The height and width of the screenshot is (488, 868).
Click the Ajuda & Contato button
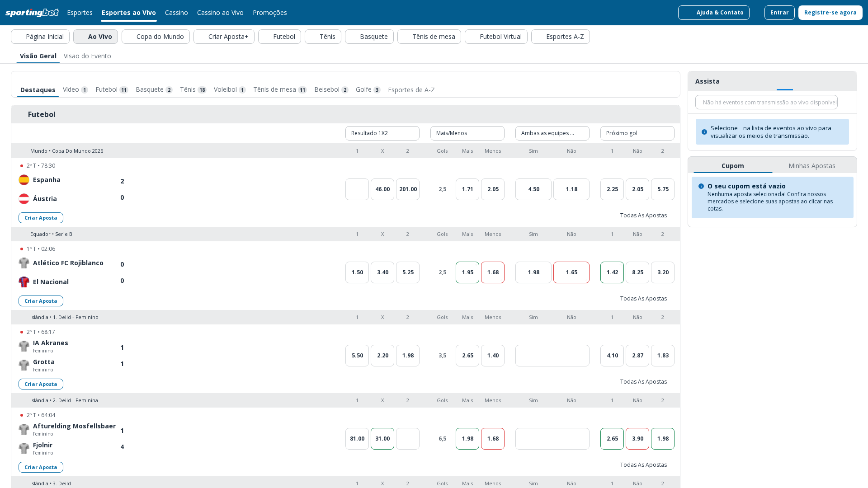point(714,13)
